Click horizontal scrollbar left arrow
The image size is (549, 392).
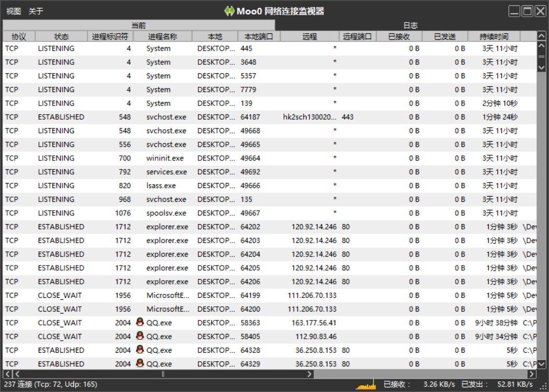(17, 374)
